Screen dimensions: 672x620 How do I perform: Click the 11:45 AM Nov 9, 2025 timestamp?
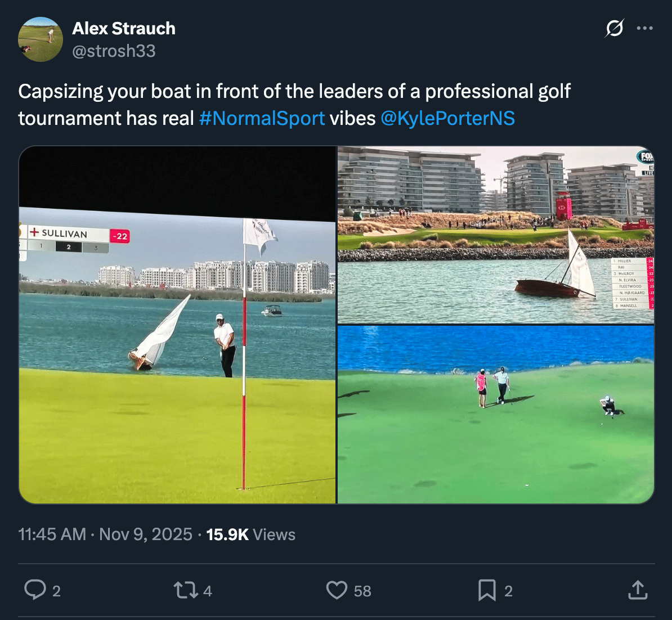pos(105,534)
